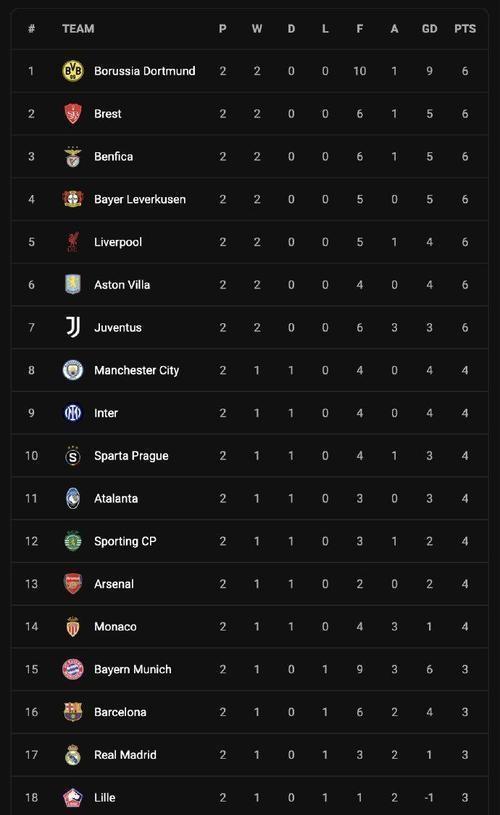
Task: Select the Sporting CP team name
Action: (125, 541)
